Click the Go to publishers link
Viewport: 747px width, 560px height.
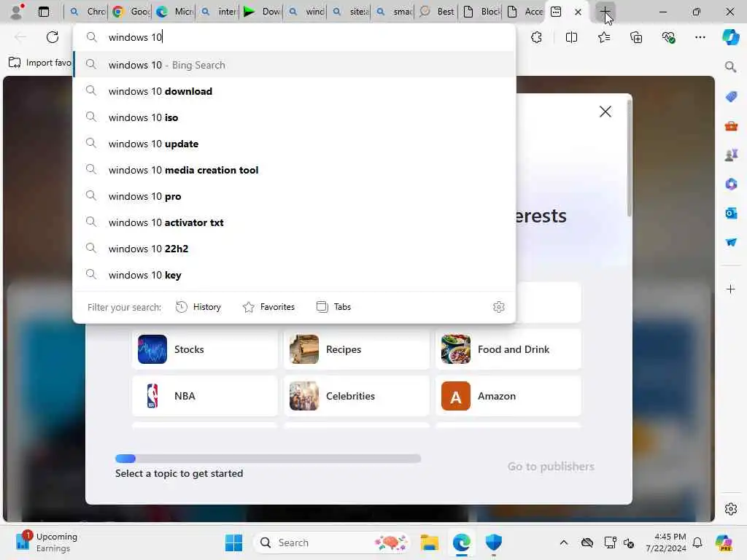pos(551,466)
